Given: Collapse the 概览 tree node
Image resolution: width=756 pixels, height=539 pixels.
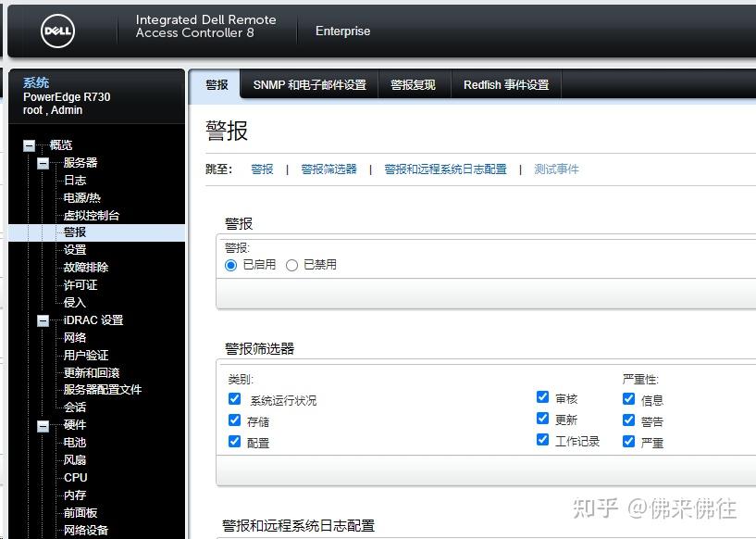Looking at the screenshot, I should (30, 145).
